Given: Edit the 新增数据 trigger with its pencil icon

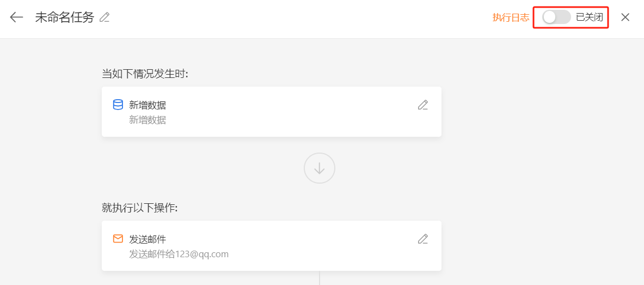Looking at the screenshot, I should pyautogui.click(x=422, y=105).
